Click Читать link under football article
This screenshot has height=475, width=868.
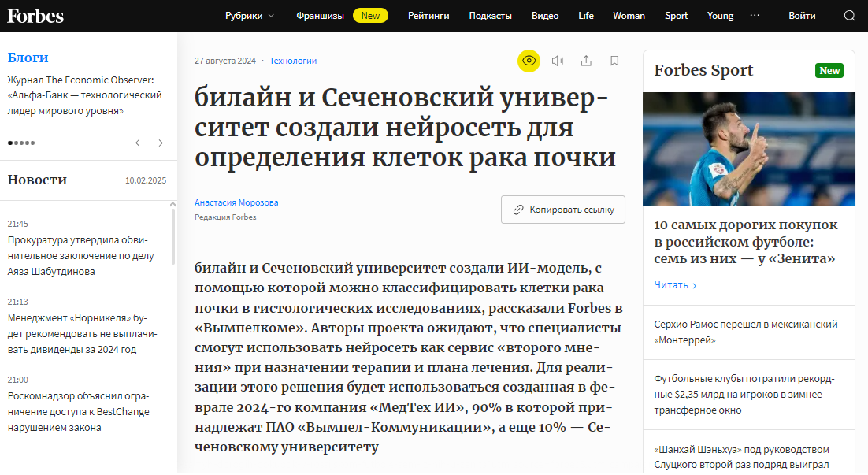pos(675,285)
